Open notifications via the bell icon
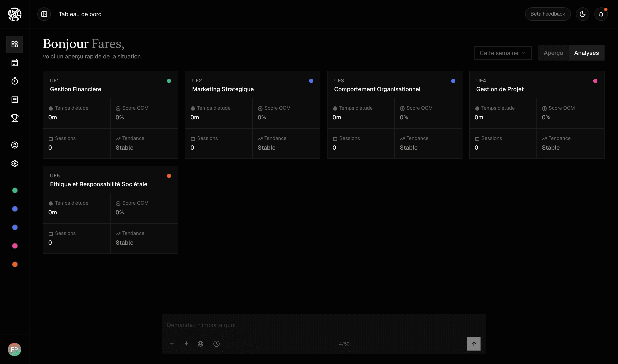The width and height of the screenshot is (618, 364). pyautogui.click(x=601, y=14)
